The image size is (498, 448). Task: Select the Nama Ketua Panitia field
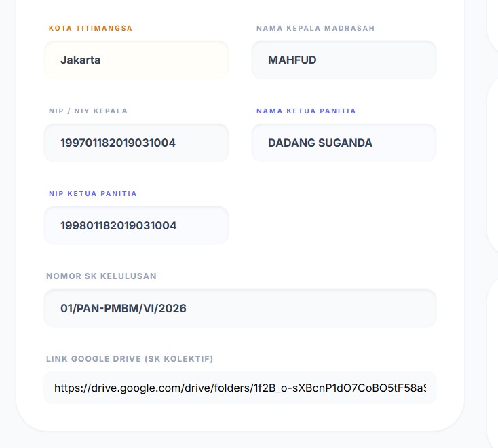pyautogui.click(x=343, y=143)
